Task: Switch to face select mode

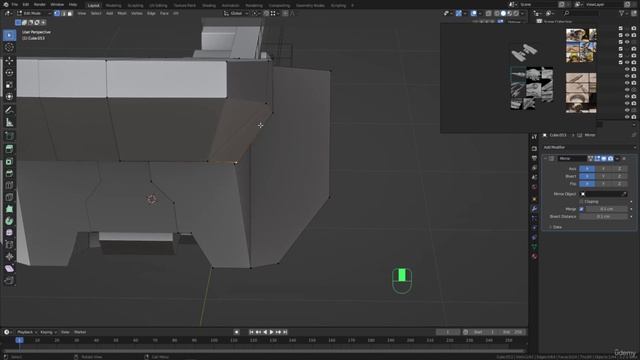Action: tap(70, 13)
